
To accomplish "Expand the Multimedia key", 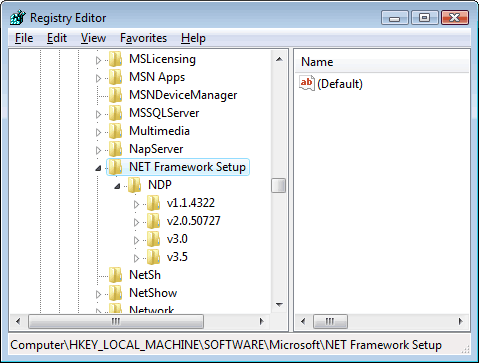I will coord(98,132).
